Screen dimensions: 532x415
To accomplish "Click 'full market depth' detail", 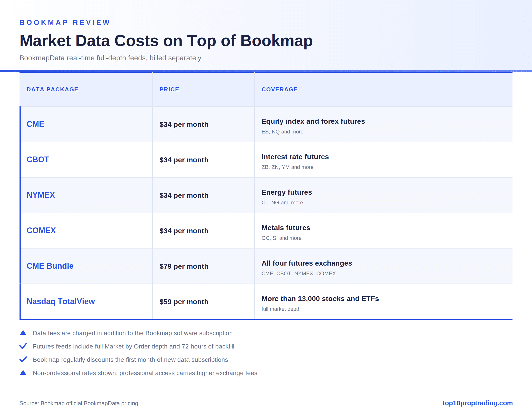I will (281, 309).
